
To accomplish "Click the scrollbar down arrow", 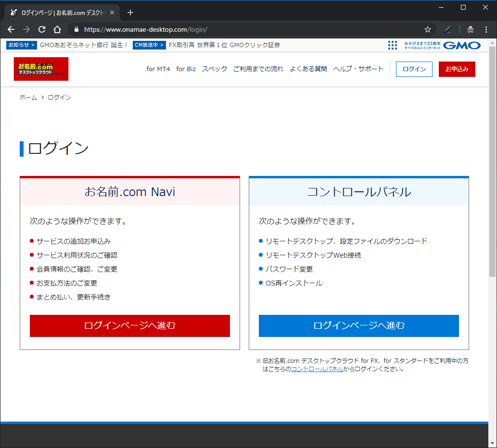I will [492, 443].
